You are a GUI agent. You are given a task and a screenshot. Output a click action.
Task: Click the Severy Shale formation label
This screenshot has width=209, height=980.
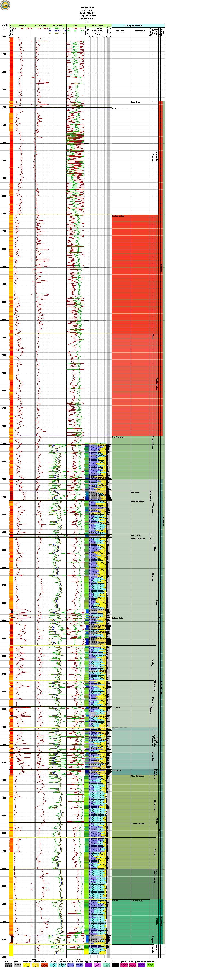click(x=135, y=535)
